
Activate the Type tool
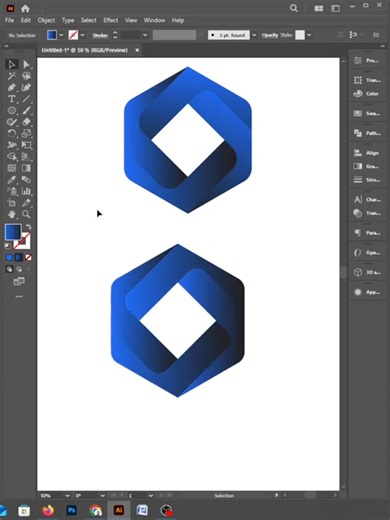coord(12,99)
